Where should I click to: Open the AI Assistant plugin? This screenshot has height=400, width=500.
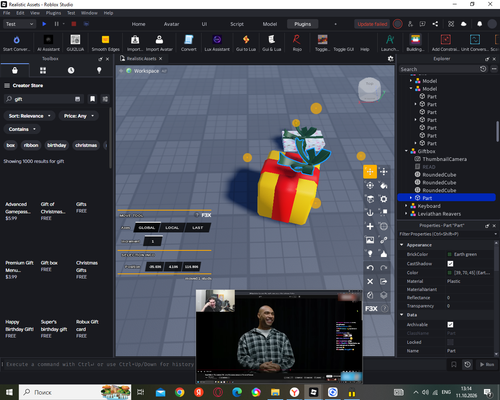pyautogui.click(x=48, y=43)
